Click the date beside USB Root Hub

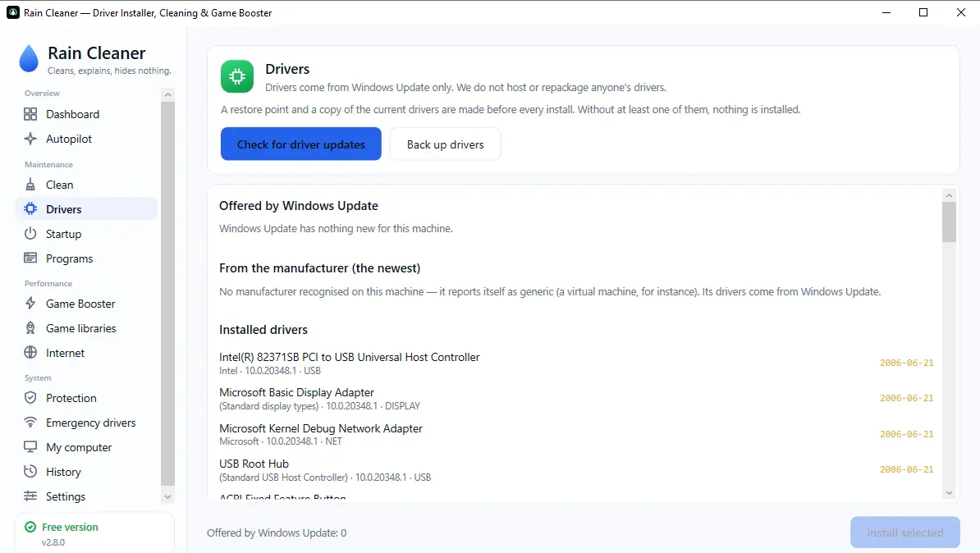[906, 469]
